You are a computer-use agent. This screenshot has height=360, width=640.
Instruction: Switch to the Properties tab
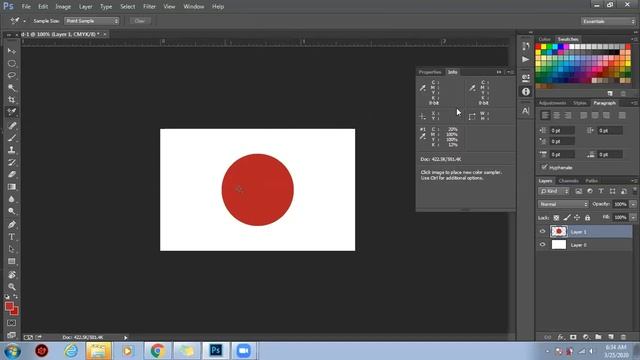click(x=430, y=72)
